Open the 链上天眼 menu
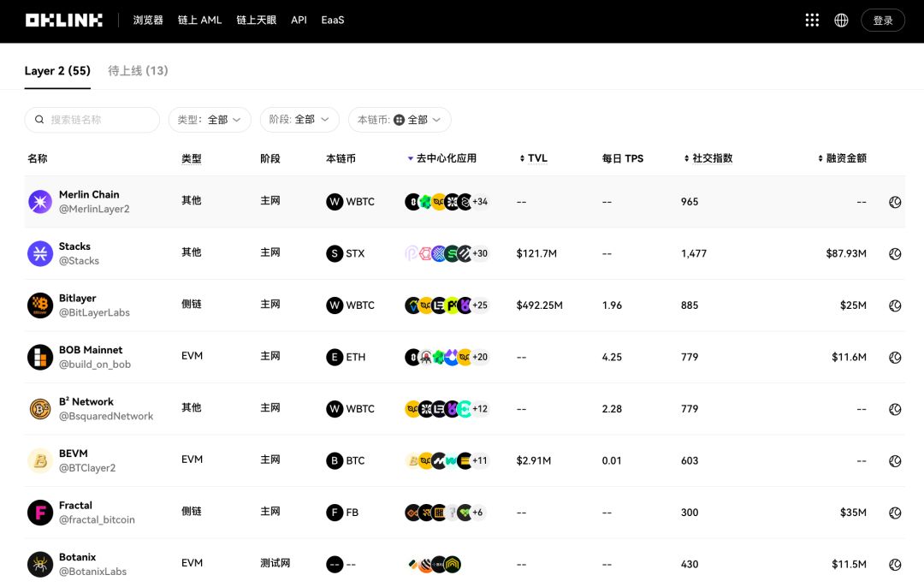This screenshot has height=587, width=924. pos(257,20)
